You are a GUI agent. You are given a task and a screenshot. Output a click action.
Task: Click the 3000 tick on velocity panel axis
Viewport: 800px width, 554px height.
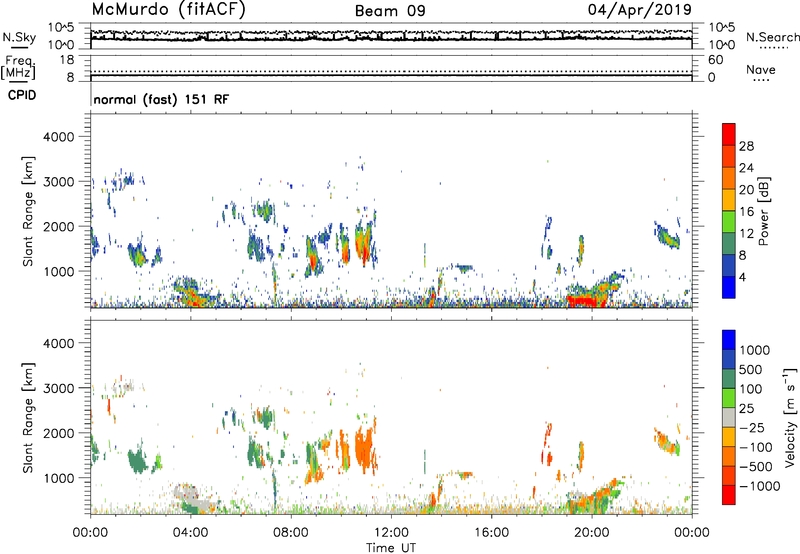tap(58, 388)
